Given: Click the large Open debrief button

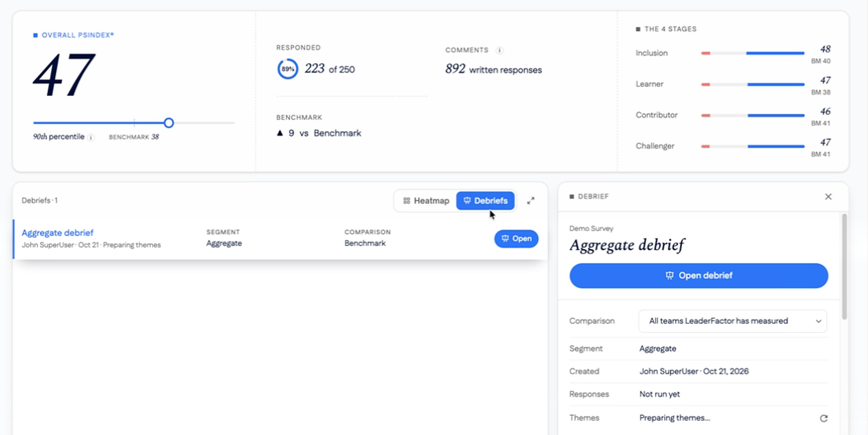Looking at the screenshot, I should (x=698, y=276).
